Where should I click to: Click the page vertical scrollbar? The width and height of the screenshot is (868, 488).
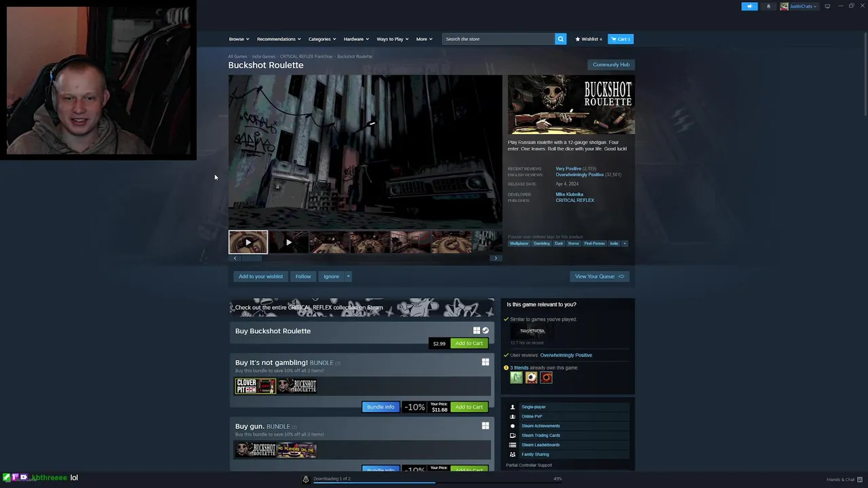(x=865, y=75)
